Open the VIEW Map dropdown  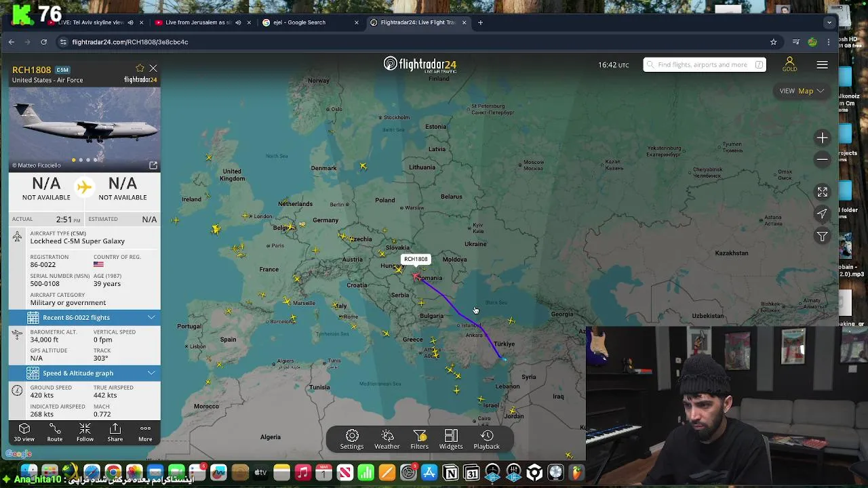coord(802,91)
